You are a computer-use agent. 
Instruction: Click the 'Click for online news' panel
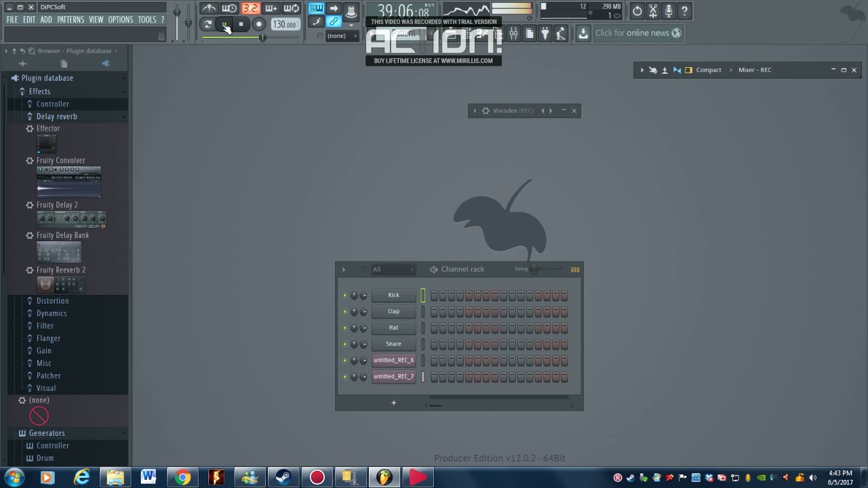[x=637, y=33]
